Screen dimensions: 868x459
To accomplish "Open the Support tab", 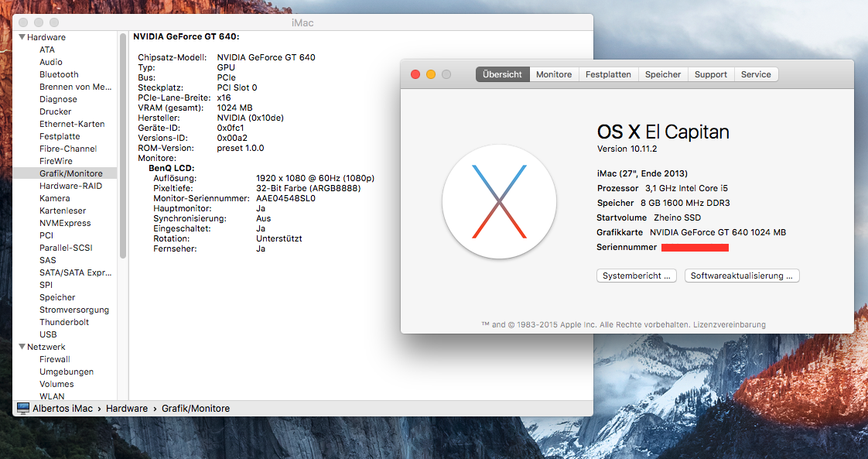I will pos(710,74).
